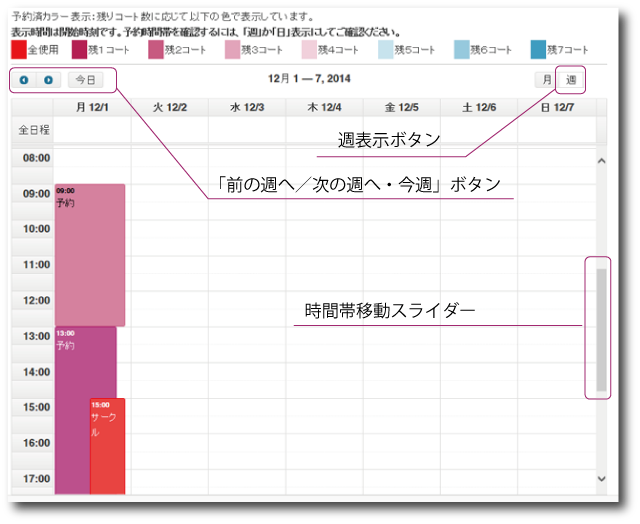Click the 今日 (today) button
Screen dimensions: 640x524
[x=86, y=80]
